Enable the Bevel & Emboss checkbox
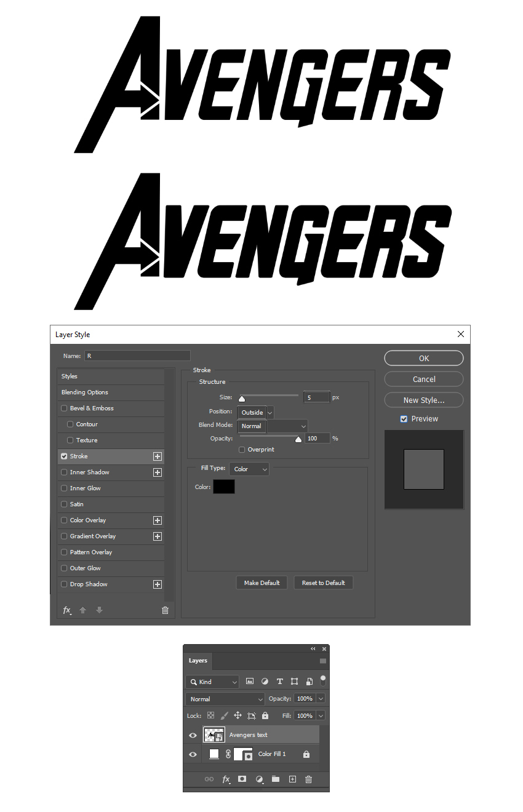The height and width of the screenshot is (812, 523). tap(64, 408)
